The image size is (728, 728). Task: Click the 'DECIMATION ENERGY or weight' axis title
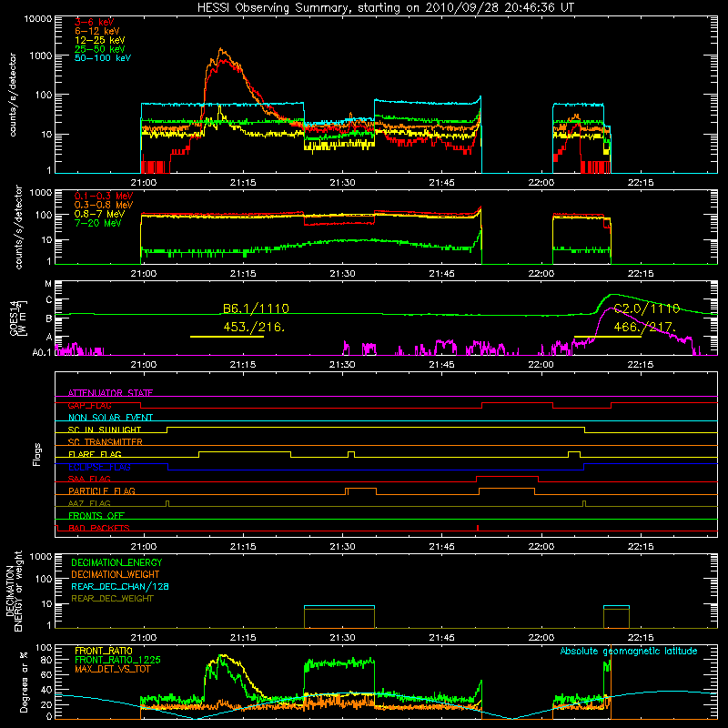coord(14,591)
